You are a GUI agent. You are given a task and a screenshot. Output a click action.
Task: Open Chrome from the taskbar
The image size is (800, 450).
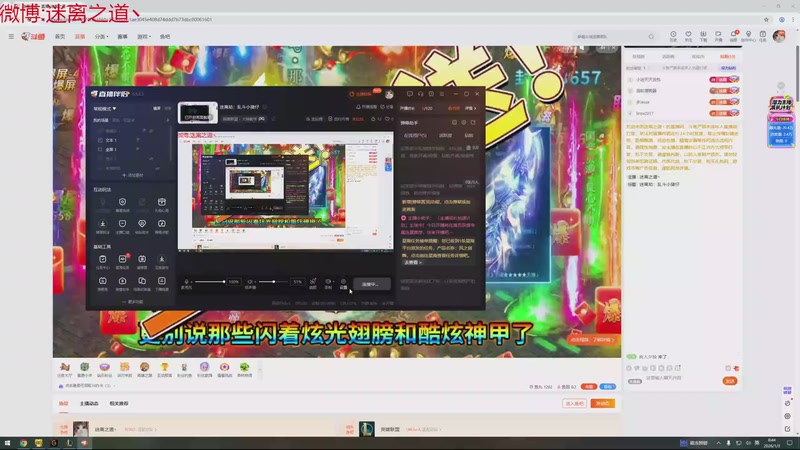click(x=23, y=443)
